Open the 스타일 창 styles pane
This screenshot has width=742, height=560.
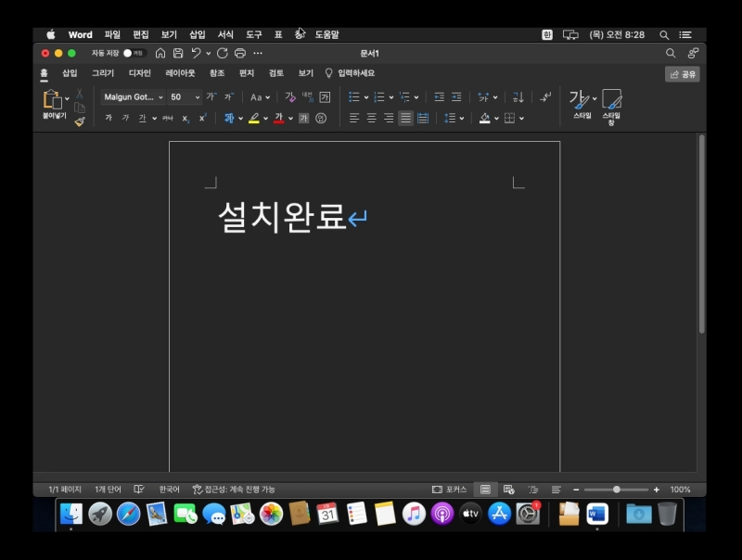pyautogui.click(x=609, y=105)
